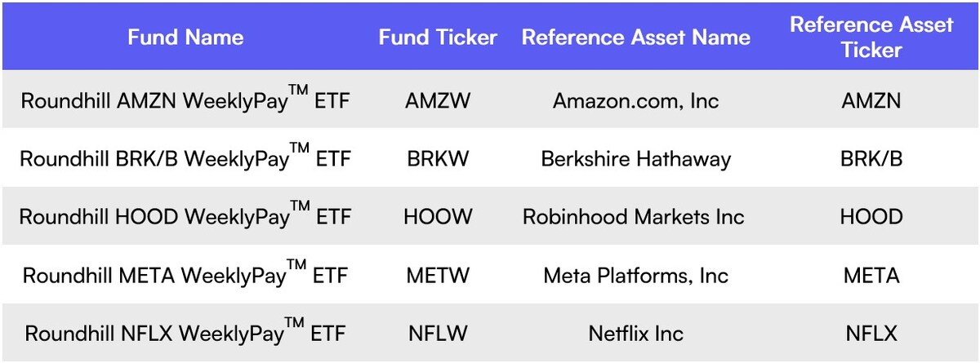Click Meta Platforms, Inc asset name

coord(635,276)
